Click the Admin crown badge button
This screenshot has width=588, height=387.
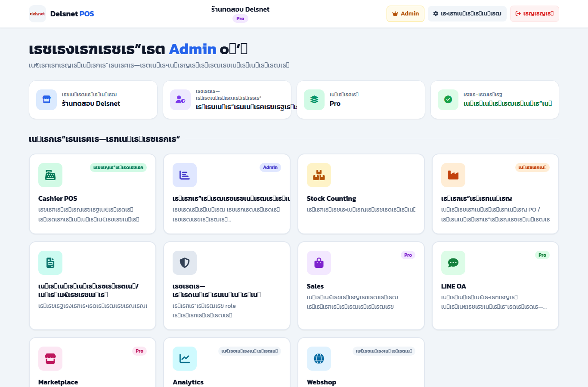(x=405, y=14)
